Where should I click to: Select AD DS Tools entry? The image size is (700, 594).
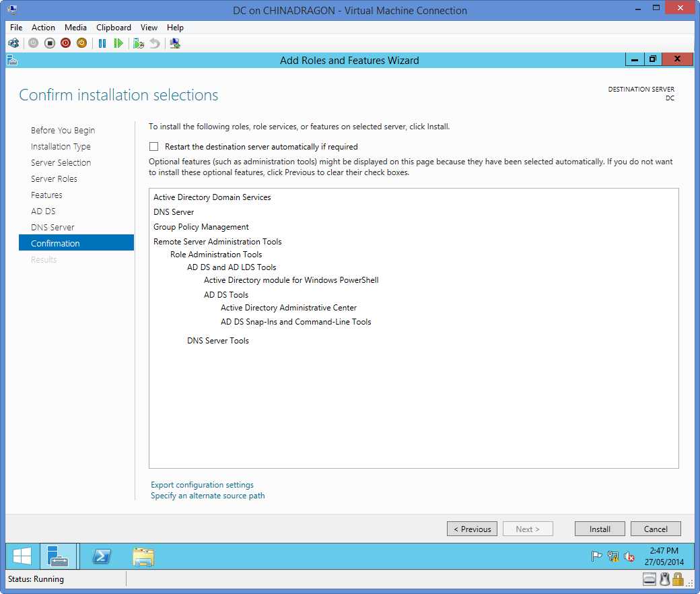pyautogui.click(x=226, y=295)
